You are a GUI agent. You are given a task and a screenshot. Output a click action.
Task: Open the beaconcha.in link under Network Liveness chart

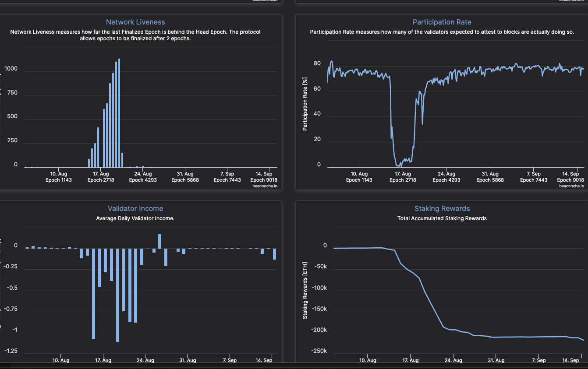(265, 186)
